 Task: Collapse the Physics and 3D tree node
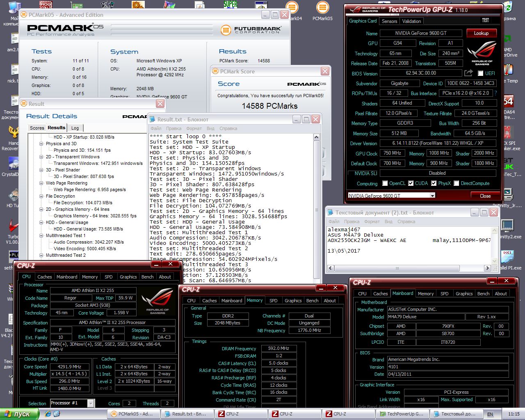41,144
